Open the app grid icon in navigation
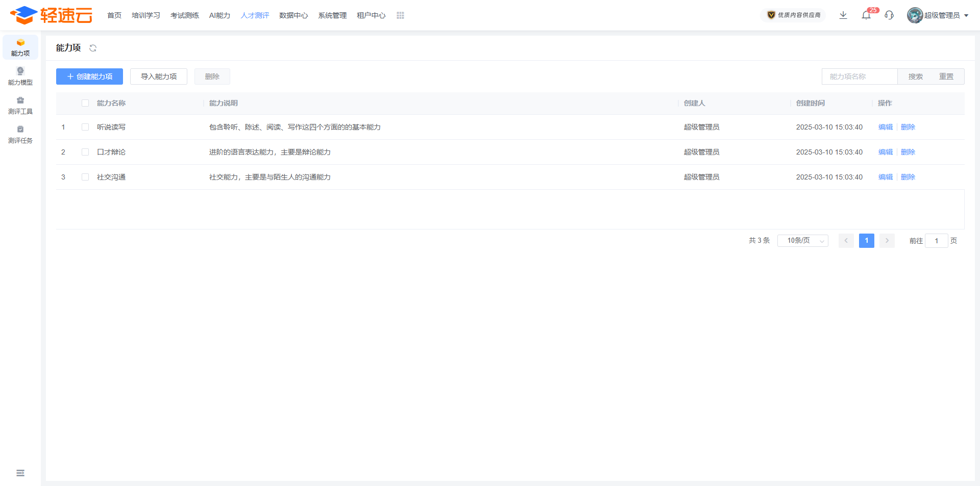This screenshot has height=486, width=980. pyautogui.click(x=400, y=16)
